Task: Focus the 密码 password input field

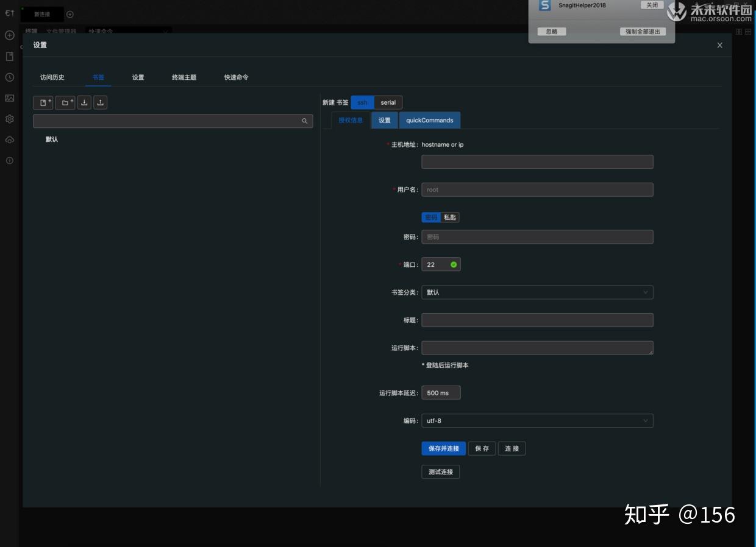Action: coord(537,237)
